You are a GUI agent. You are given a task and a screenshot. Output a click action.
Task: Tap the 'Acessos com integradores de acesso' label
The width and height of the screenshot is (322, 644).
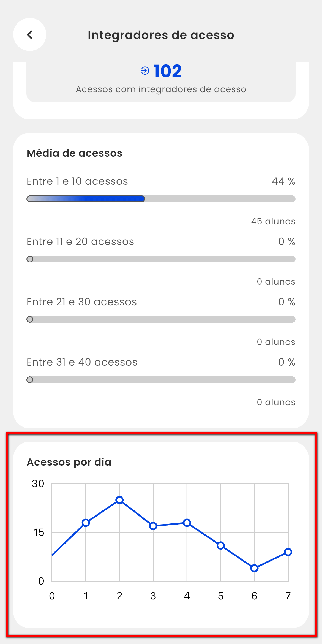(x=161, y=89)
